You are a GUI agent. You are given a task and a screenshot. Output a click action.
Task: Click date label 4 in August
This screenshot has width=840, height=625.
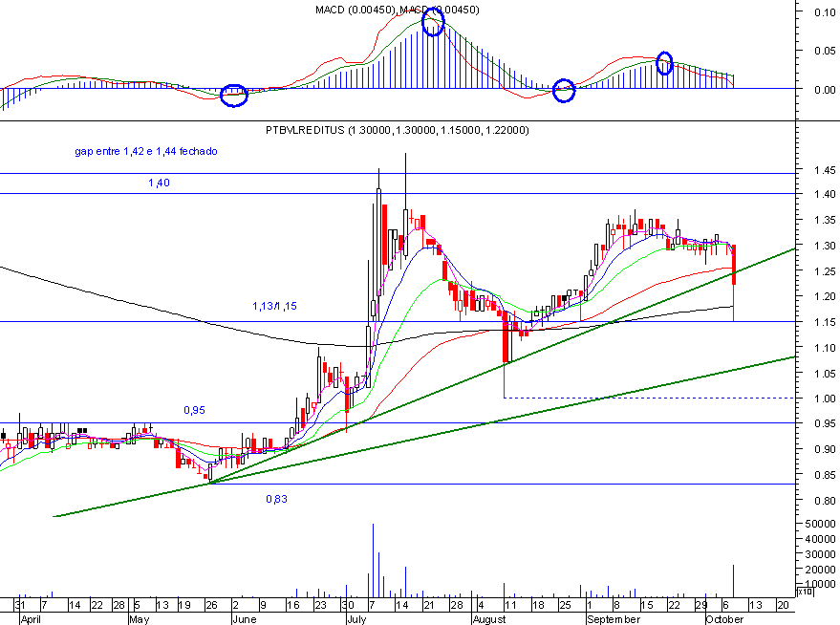[481, 605]
